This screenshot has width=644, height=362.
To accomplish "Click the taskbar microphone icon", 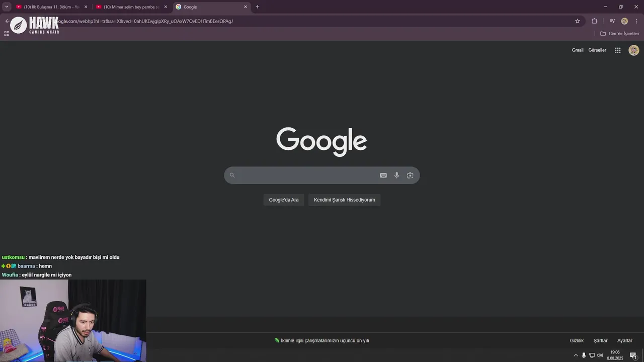I will [584, 355].
